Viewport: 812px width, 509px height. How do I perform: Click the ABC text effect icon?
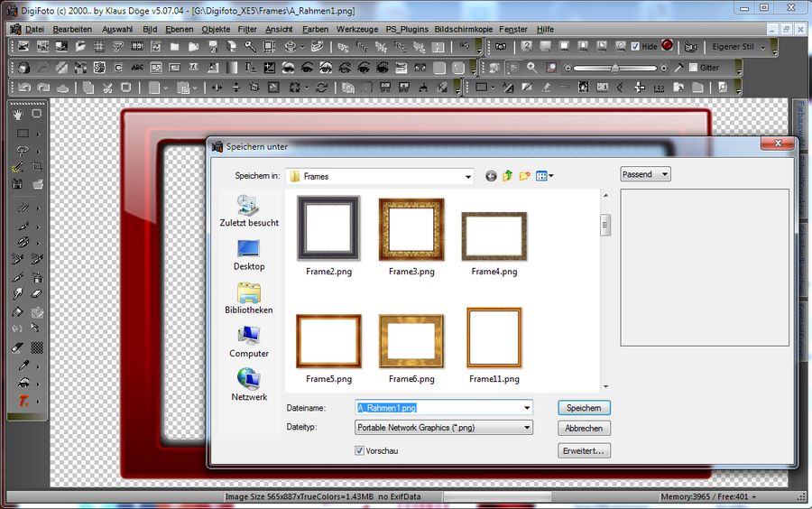[x=137, y=68]
